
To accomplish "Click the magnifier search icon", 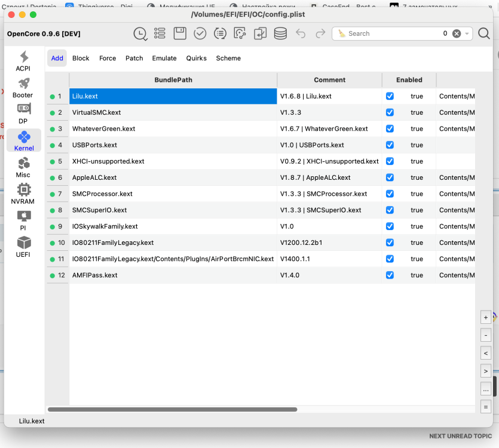I will pos(483,33).
